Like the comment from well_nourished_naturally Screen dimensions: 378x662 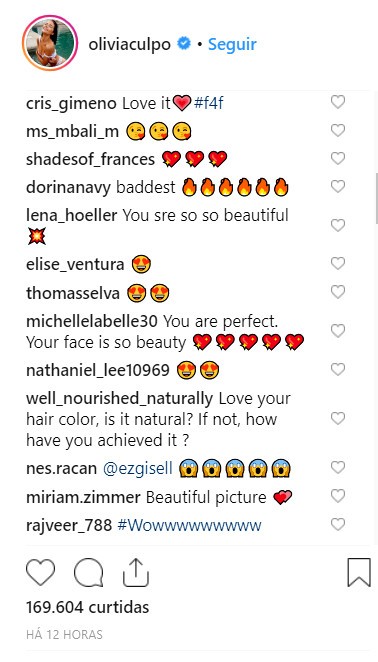point(338,418)
